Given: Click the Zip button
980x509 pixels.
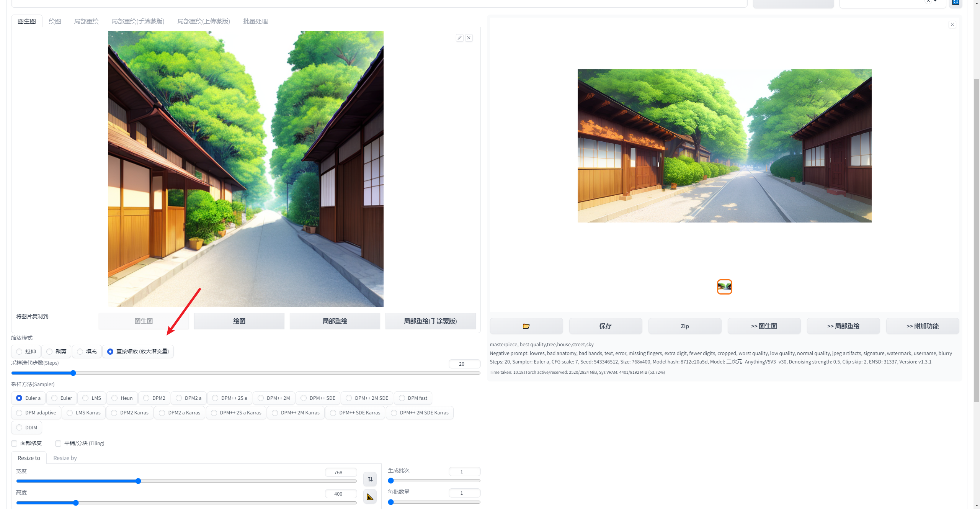Looking at the screenshot, I should coord(684,326).
